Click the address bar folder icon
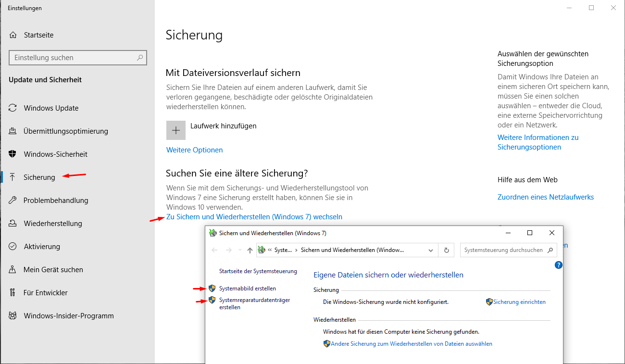 click(262, 250)
